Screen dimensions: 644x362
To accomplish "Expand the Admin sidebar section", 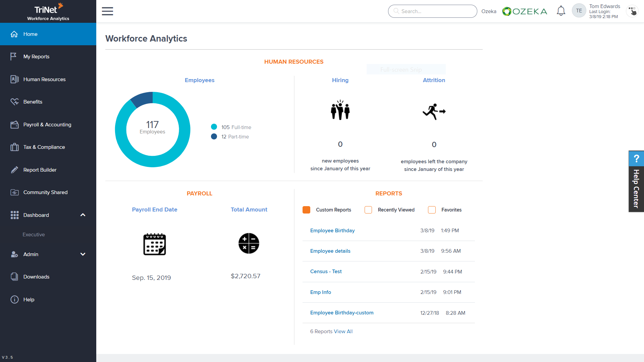I will [x=83, y=254].
